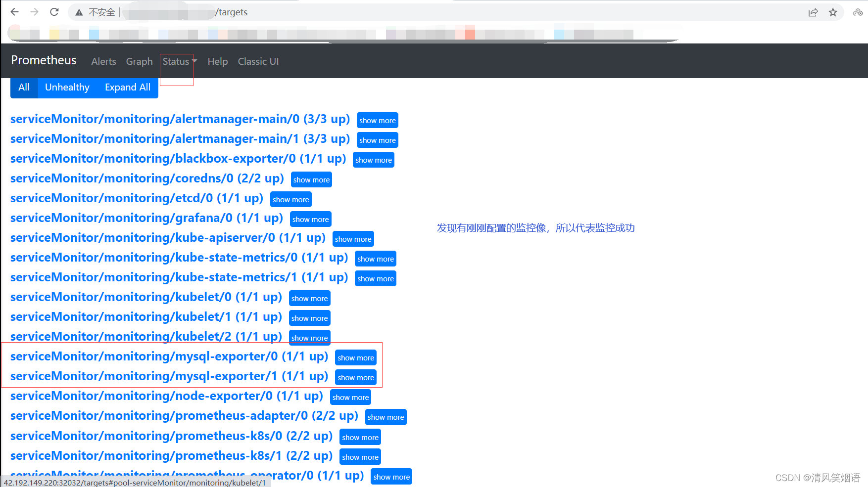Open prometheus-k8s/1 target pool link
Viewport: 868px width, 487px height.
pyautogui.click(x=171, y=456)
